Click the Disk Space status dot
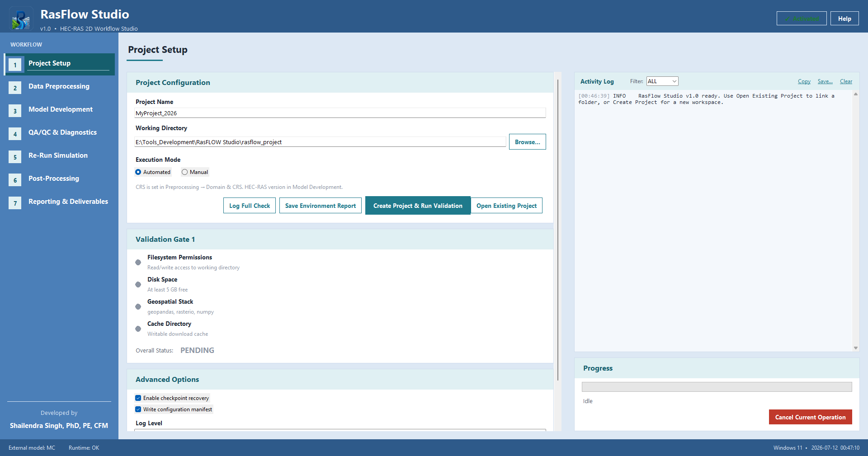The image size is (868, 456). tap(138, 284)
